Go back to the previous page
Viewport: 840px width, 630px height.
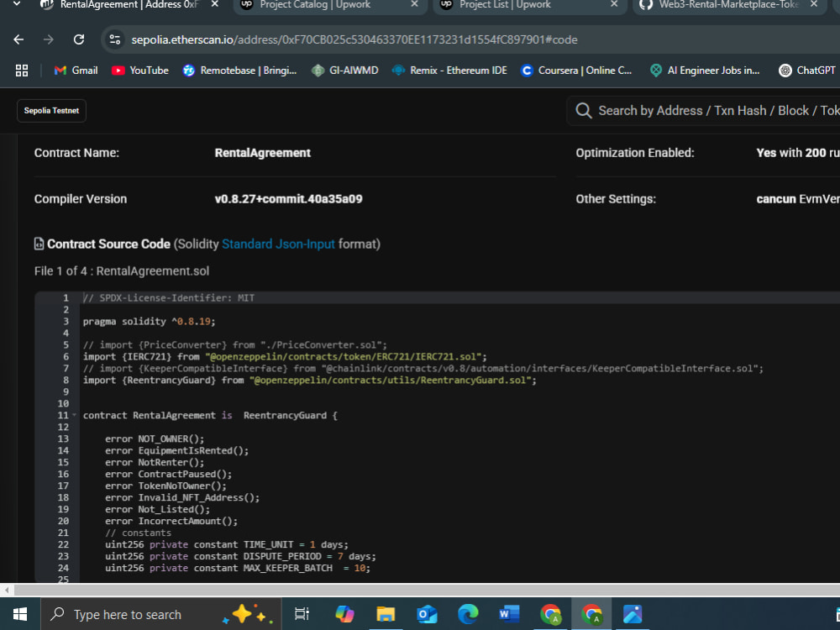(x=18, y=39)
